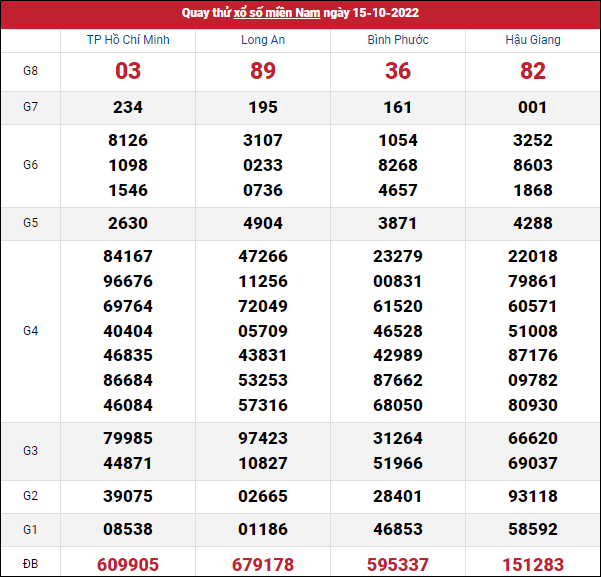Select special prize number 609905

click(x=128, y=564)
